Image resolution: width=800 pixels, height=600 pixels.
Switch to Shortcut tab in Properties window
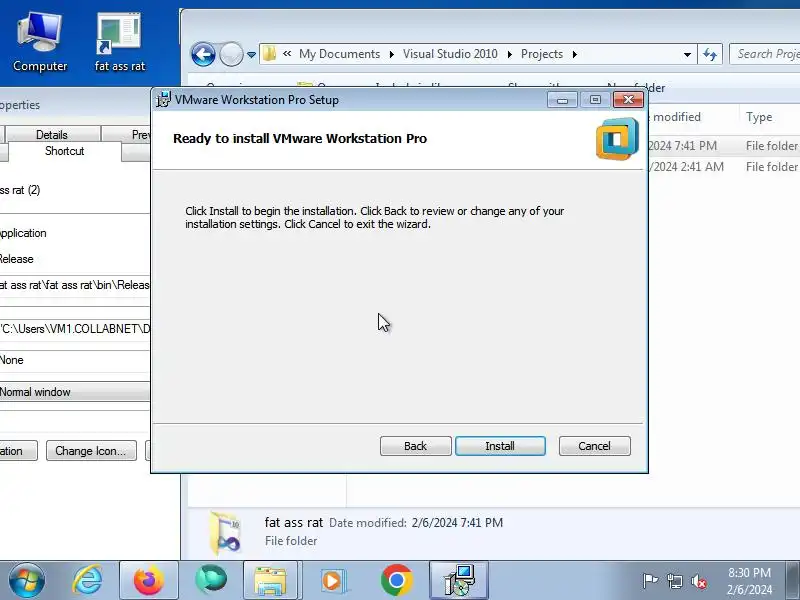64,151
